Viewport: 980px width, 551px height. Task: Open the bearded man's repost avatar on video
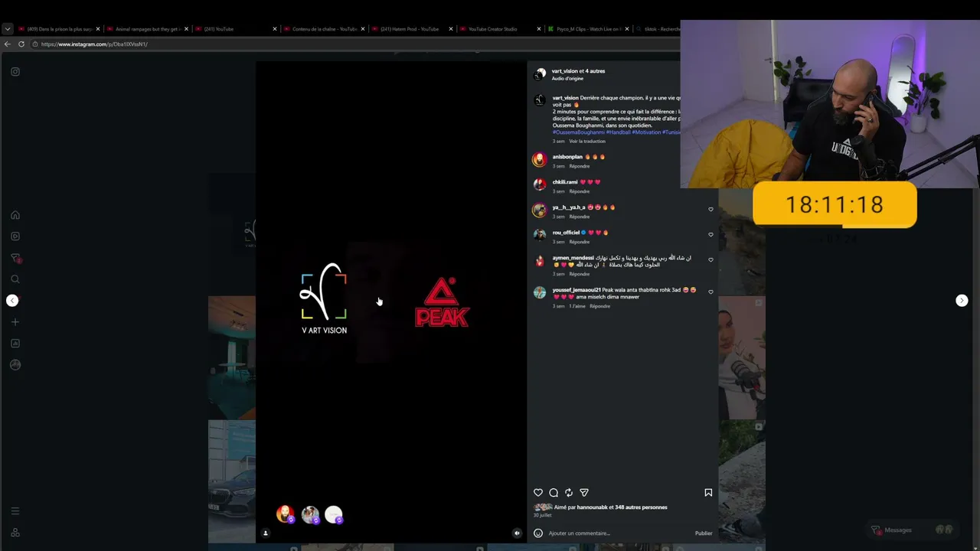pos(285,515)
